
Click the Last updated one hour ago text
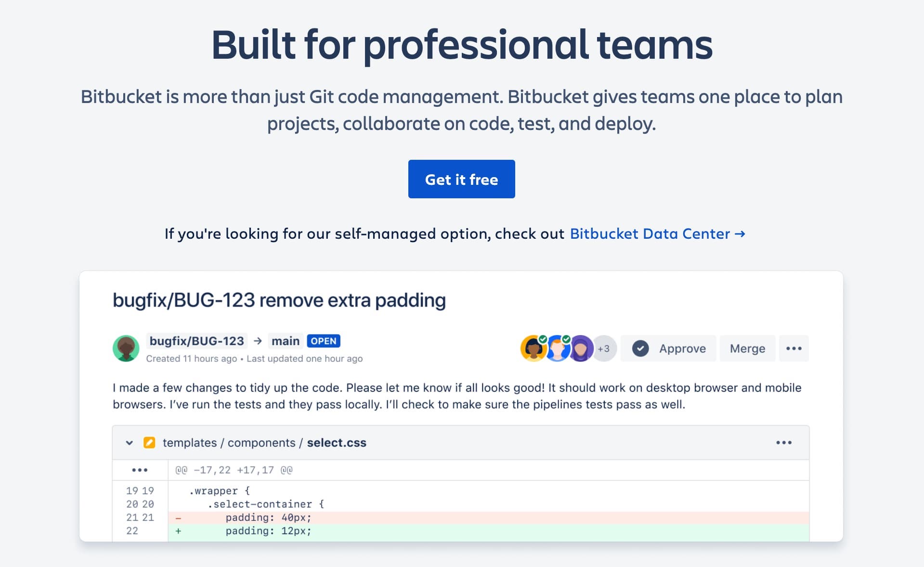(305, 359)
